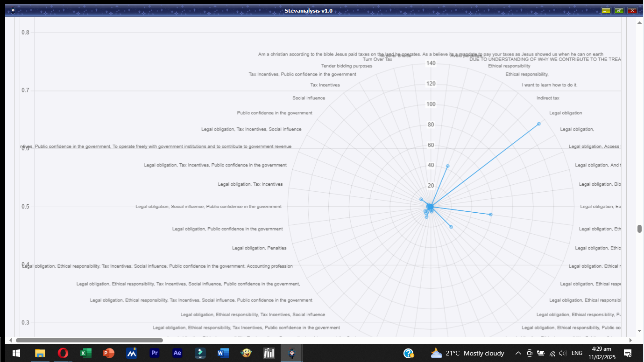644x362 pixels.
Task: Close the Stevanialysis window
Action: point(632,10)
